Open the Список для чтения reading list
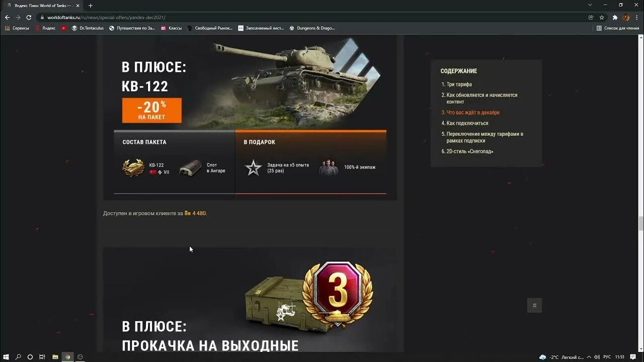Image resolution: width=644 pixels, height=362 pixels. point(617,28)
